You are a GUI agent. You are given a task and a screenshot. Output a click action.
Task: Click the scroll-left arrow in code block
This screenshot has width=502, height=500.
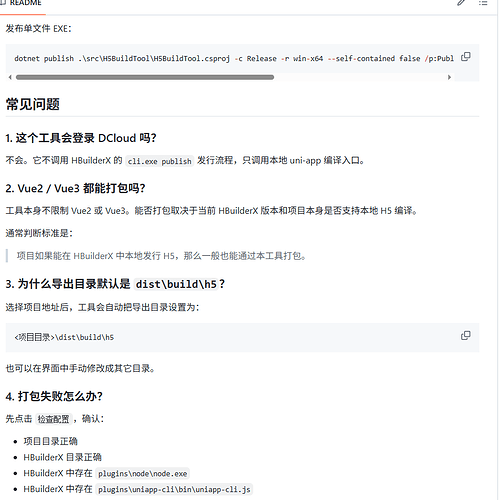[x=10, y=77]
